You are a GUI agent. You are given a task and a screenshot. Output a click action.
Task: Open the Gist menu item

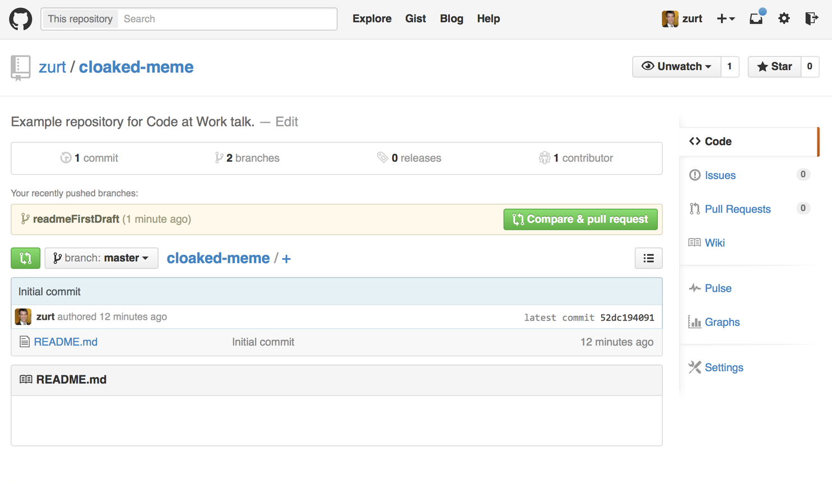point(416,18)
